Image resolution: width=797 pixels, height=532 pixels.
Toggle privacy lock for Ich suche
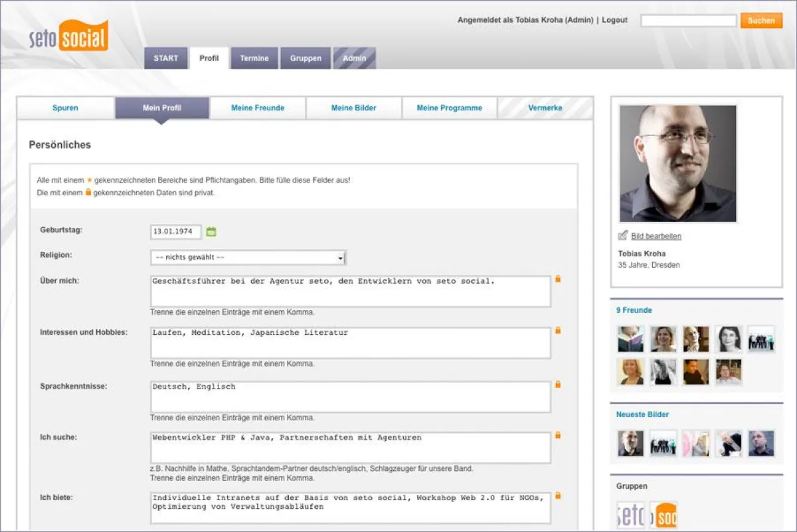pos(559,436)
